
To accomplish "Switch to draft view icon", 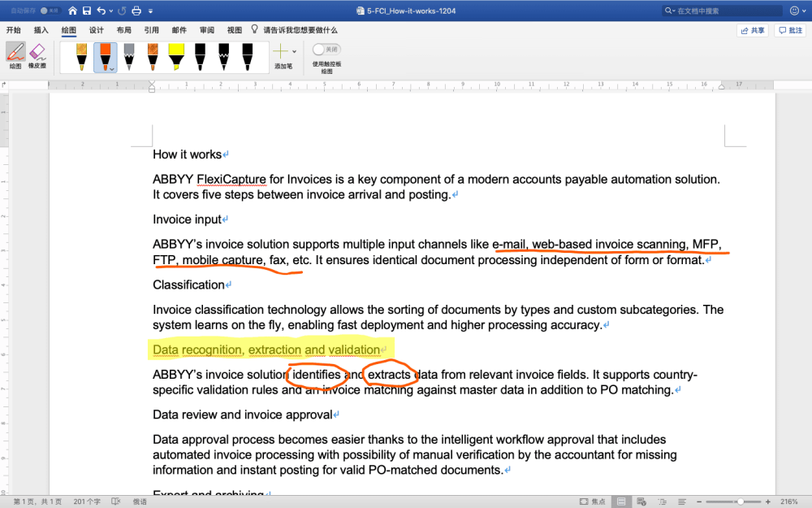I will coord(682,501).
